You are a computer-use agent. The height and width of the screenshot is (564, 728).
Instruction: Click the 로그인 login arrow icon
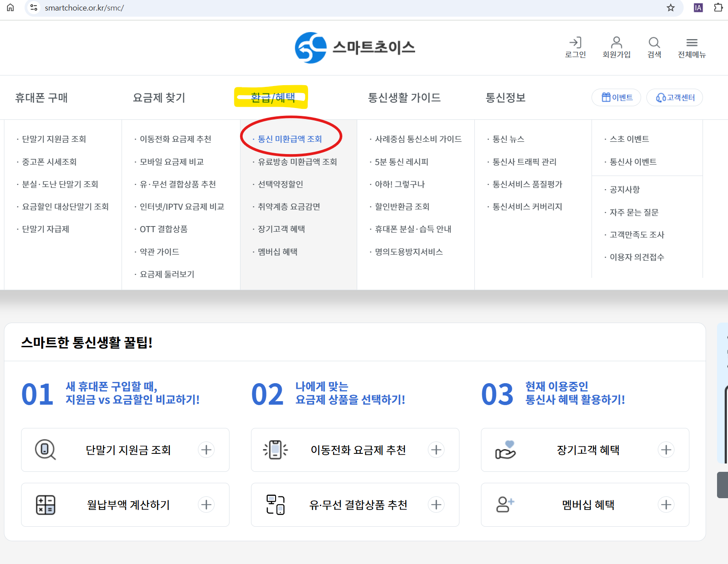[x=576, y=43]
